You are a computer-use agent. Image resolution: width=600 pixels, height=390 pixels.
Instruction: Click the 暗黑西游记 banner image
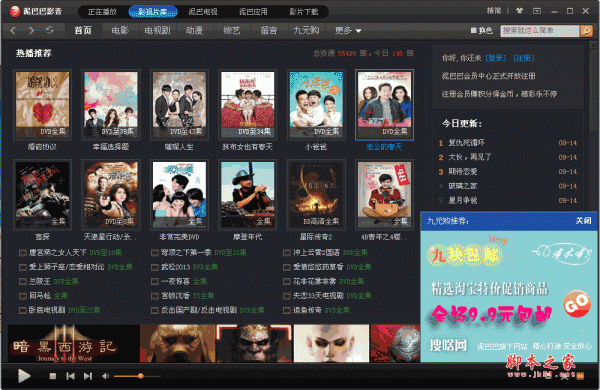tap(74, 343)
